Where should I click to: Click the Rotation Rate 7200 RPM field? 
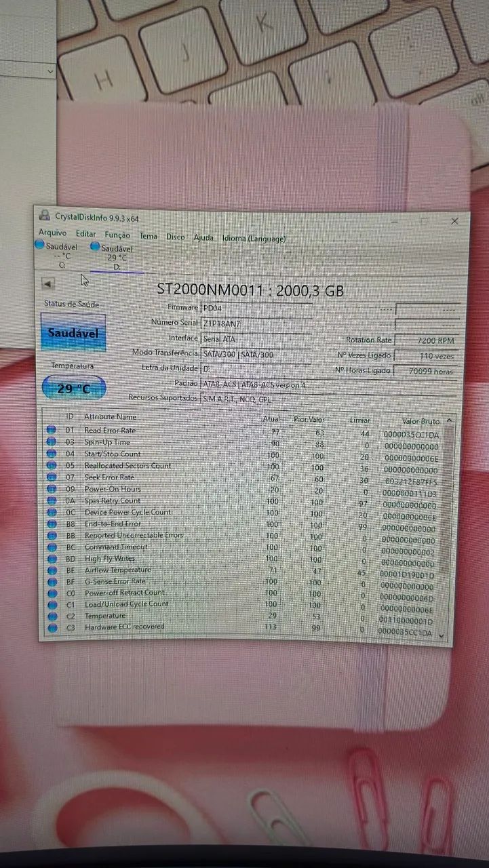click(428, 340)
